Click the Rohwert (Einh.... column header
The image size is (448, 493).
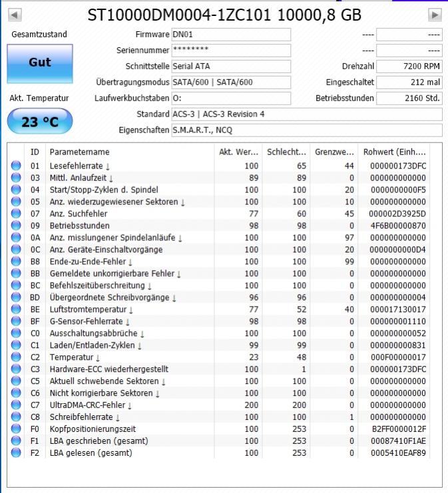point(394,152)
